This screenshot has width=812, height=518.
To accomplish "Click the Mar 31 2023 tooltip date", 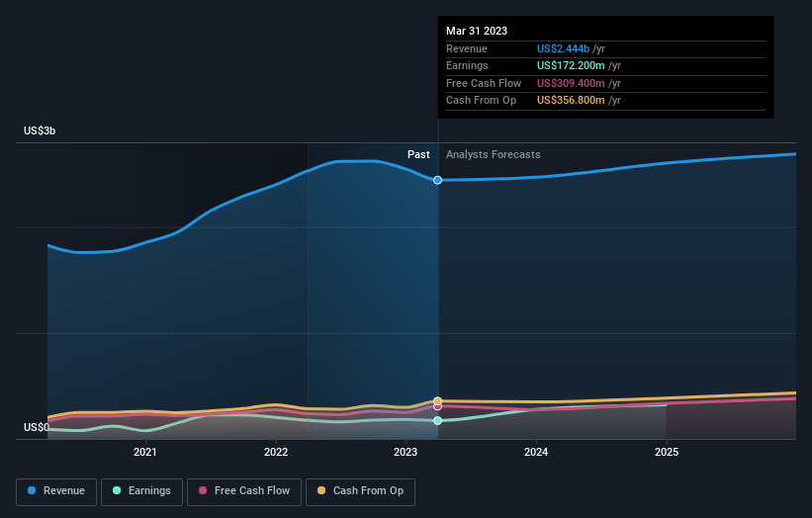I will pos(477,31).
